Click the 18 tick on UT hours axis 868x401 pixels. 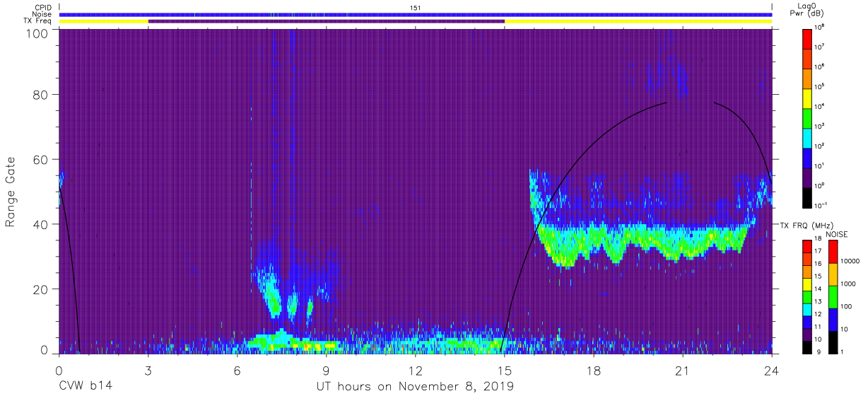click(x=594, y=370)
